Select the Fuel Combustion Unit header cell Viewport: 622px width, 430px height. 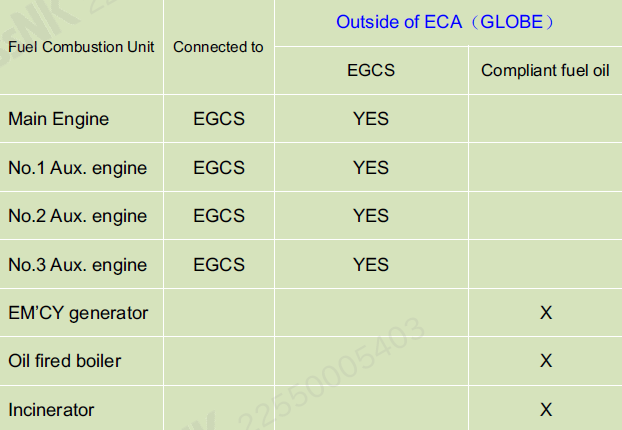click(x=81, y=47)
